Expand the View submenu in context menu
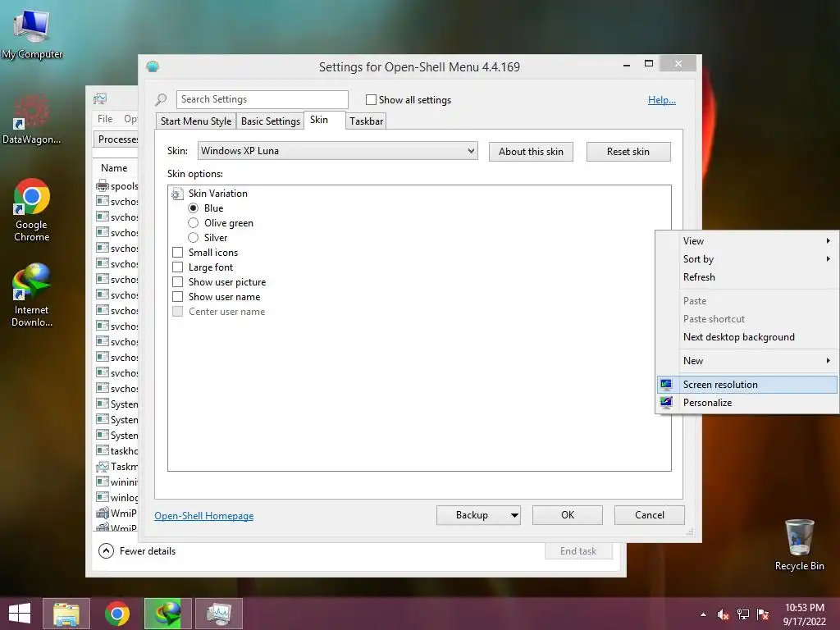 tap(748, 241)
